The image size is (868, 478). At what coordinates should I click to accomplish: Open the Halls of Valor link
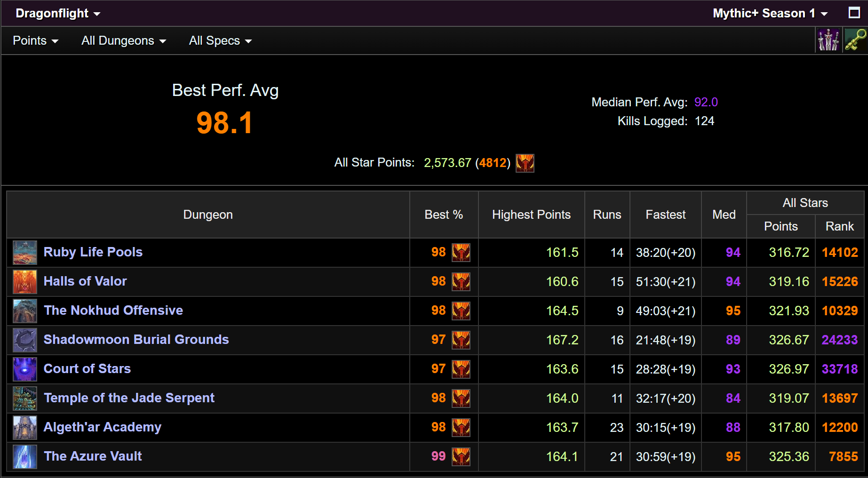[85, 281]
